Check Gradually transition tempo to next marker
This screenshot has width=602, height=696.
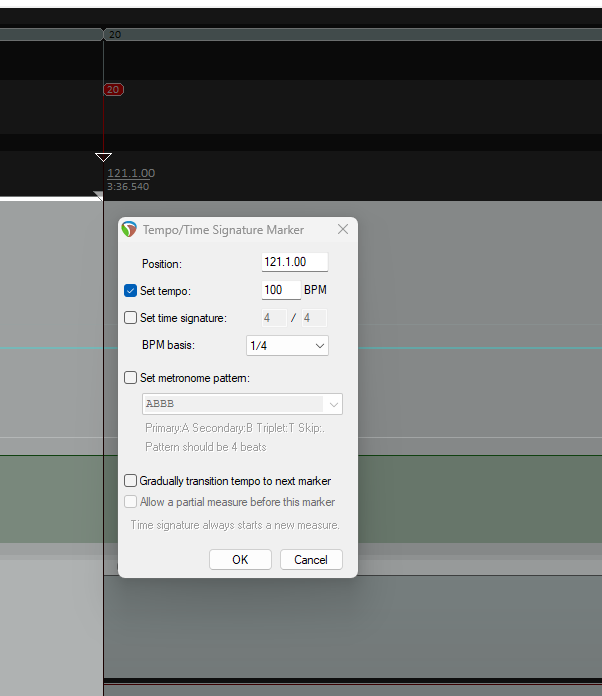point(130,481)
